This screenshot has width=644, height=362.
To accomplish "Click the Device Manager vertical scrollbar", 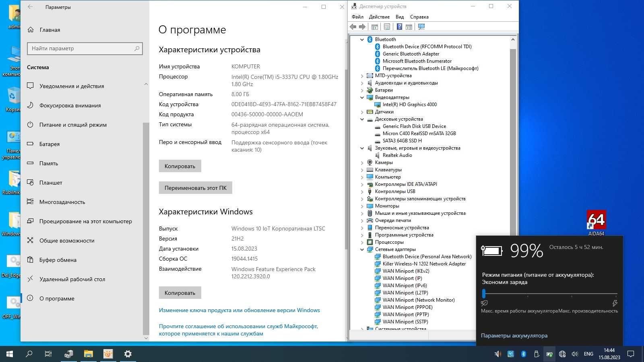I will pyautogui.click(x=513, y=141).
